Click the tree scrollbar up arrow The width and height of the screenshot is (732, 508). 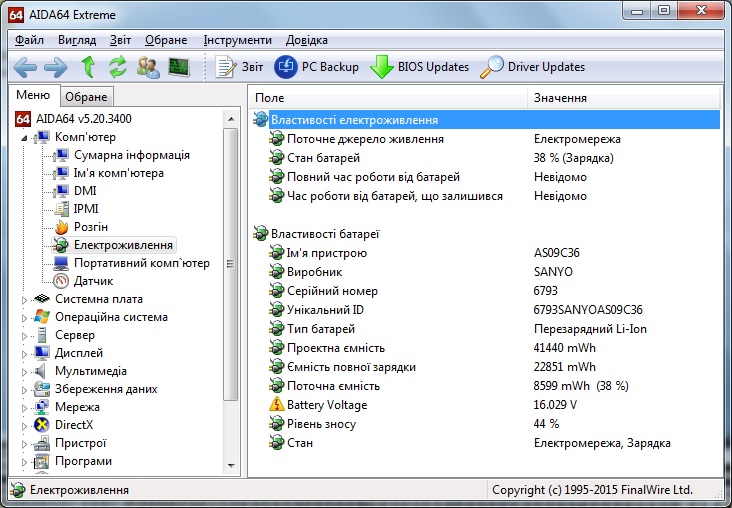pyautogui.click(x=231, y=119)
